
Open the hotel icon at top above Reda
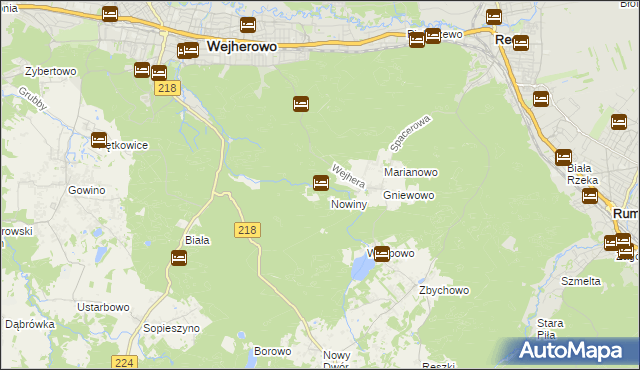[x=494, y=17]
